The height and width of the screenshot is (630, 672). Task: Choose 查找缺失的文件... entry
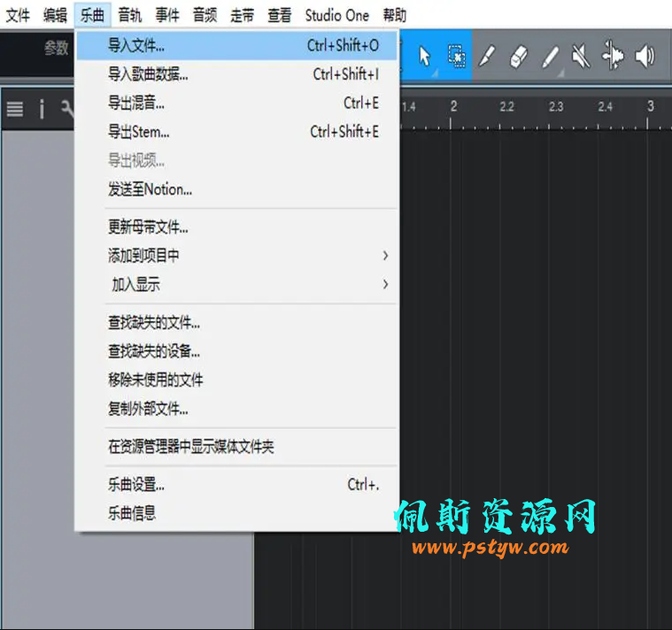point(236,322)
